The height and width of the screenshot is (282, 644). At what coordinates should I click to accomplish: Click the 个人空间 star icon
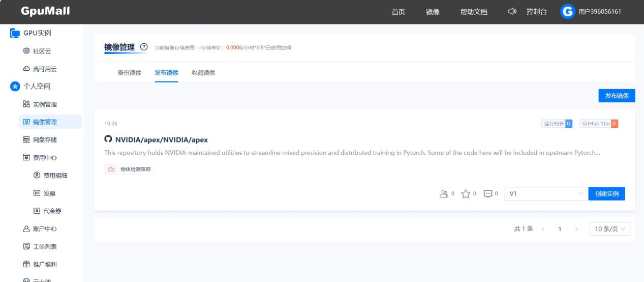tap(15, 87)
